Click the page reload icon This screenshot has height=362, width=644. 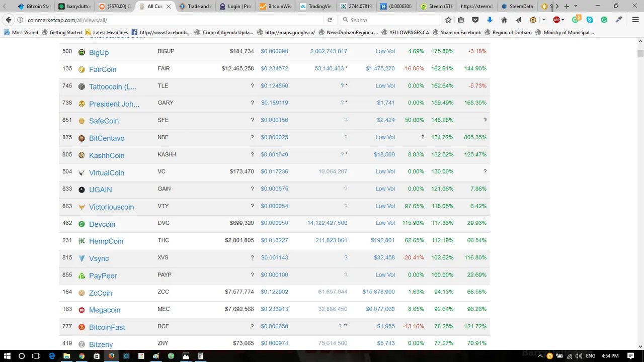[330, 20]
